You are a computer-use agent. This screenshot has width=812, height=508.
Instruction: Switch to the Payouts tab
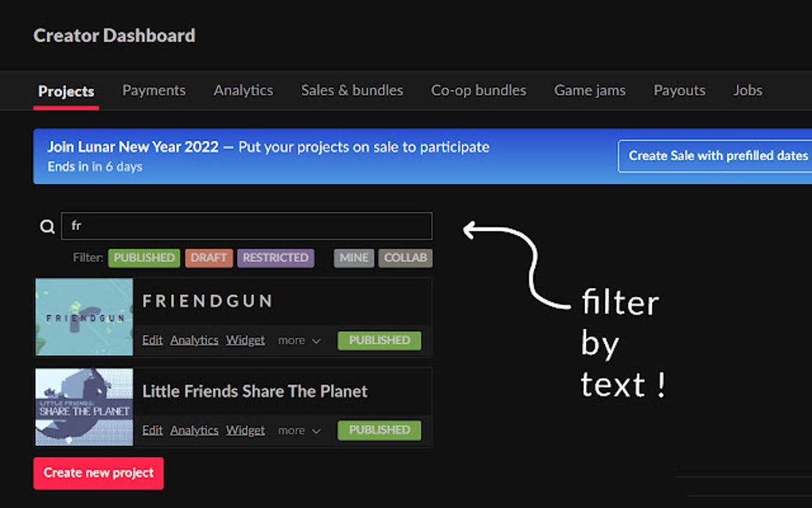(x=679, y=90)
